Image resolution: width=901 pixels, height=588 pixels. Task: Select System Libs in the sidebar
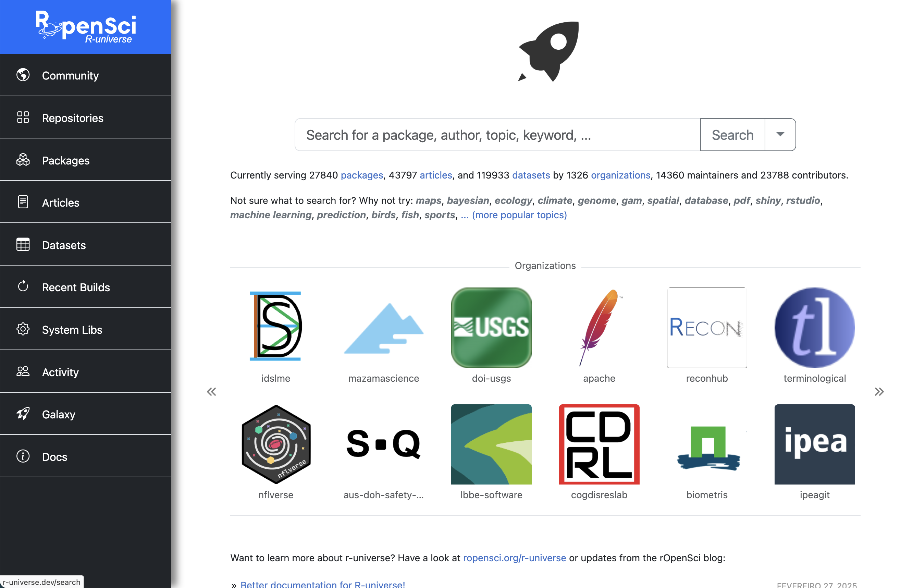point(86,329)
